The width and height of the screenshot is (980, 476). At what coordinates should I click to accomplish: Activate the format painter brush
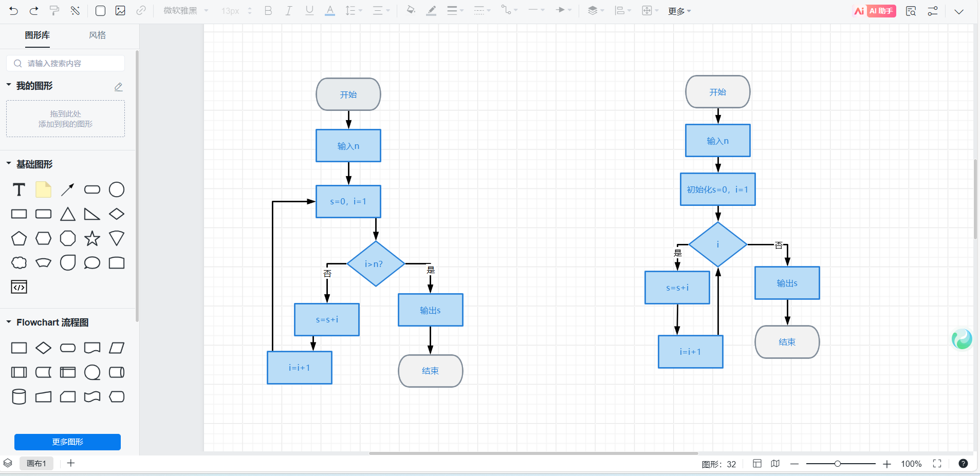(54, 11)
